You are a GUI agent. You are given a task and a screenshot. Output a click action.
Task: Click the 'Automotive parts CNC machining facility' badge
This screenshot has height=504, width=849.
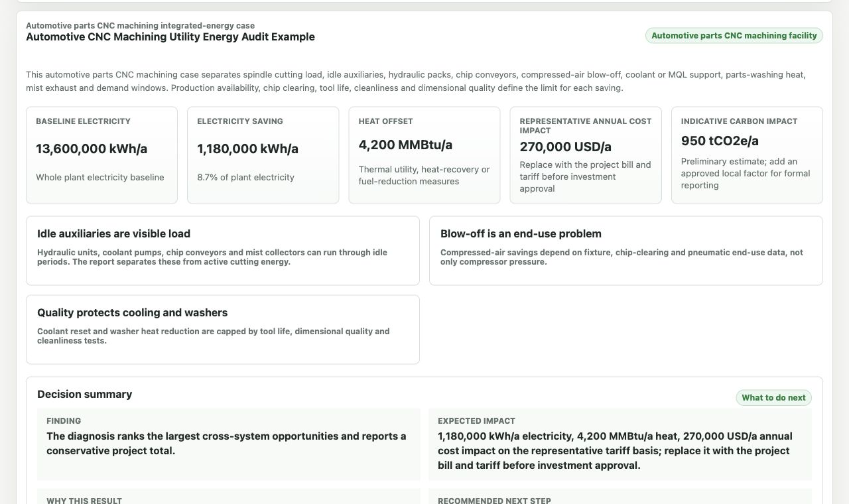734,36
